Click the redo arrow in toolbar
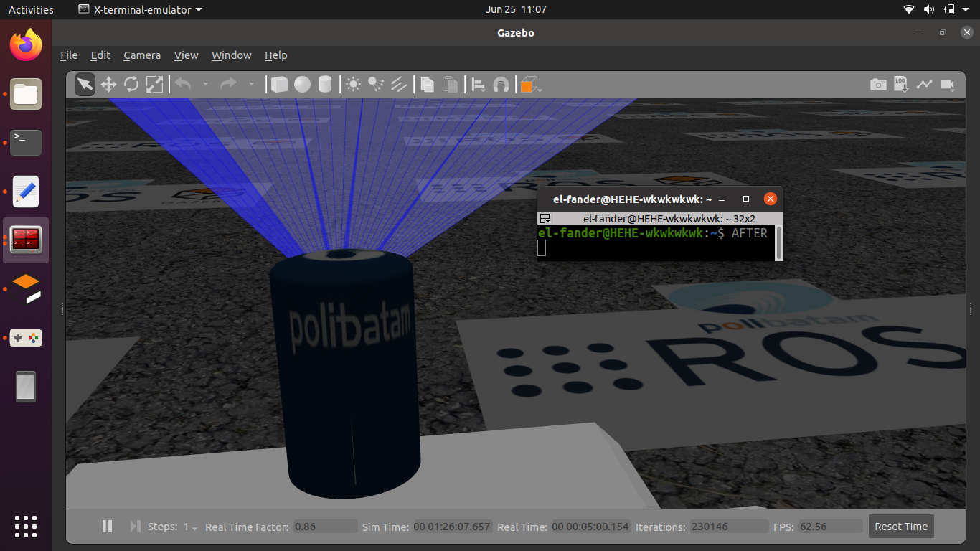Screen dimensions: 980x551 228,84
